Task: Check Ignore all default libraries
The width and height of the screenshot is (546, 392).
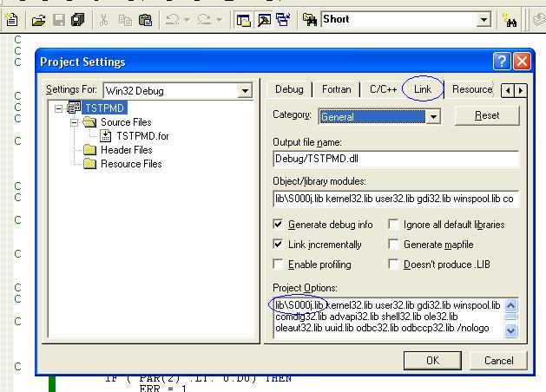Action: point(394,225)
